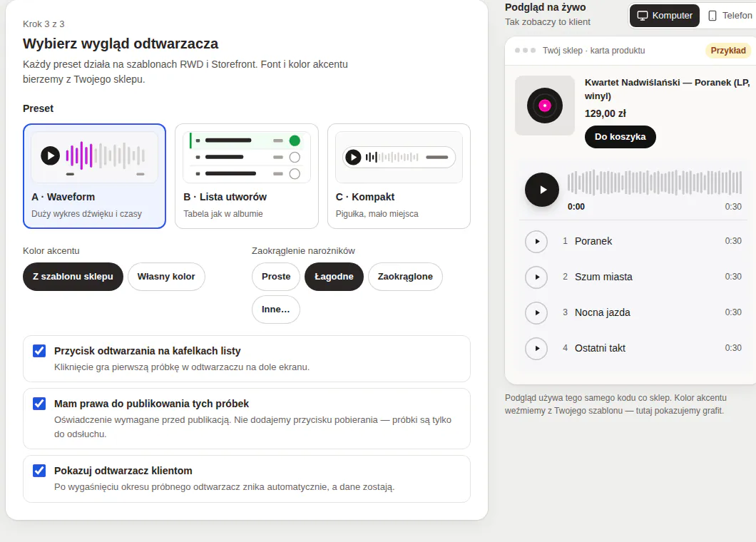Click the Twój sklep · karta produktu label
This screenshot has width=756, height=542.
[593, 51]
